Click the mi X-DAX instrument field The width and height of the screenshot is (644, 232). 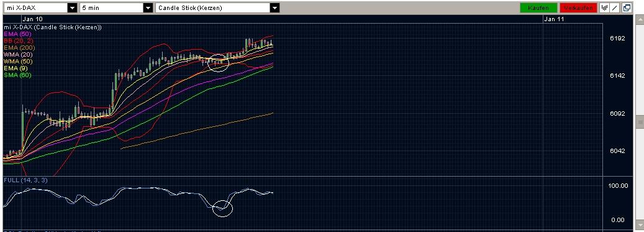click(x=35, y=8)
